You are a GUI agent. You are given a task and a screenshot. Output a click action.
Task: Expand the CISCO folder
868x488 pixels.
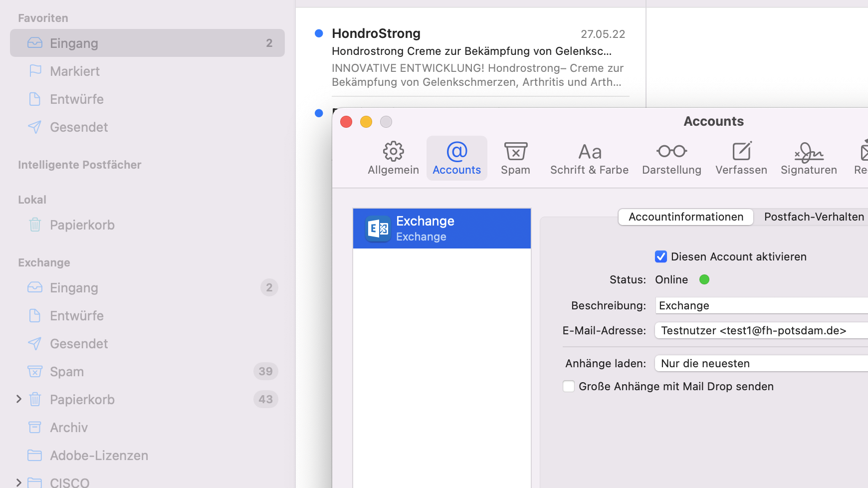point(19,483)
